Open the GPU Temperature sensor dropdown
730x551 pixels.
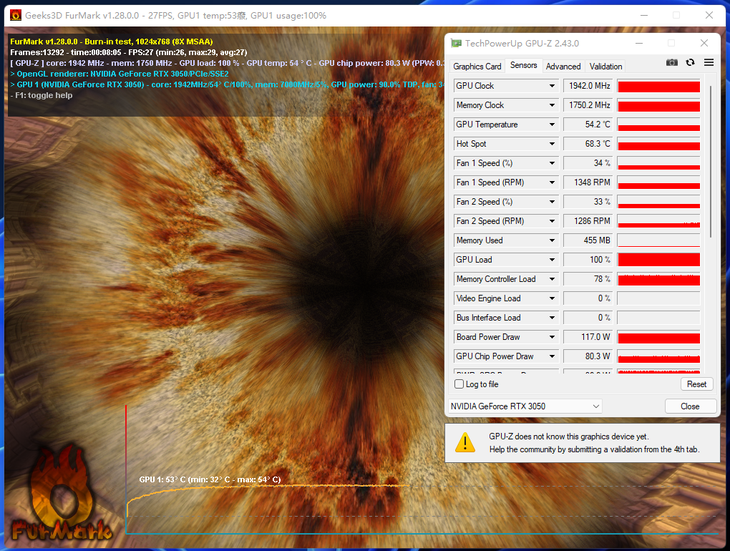551,125
